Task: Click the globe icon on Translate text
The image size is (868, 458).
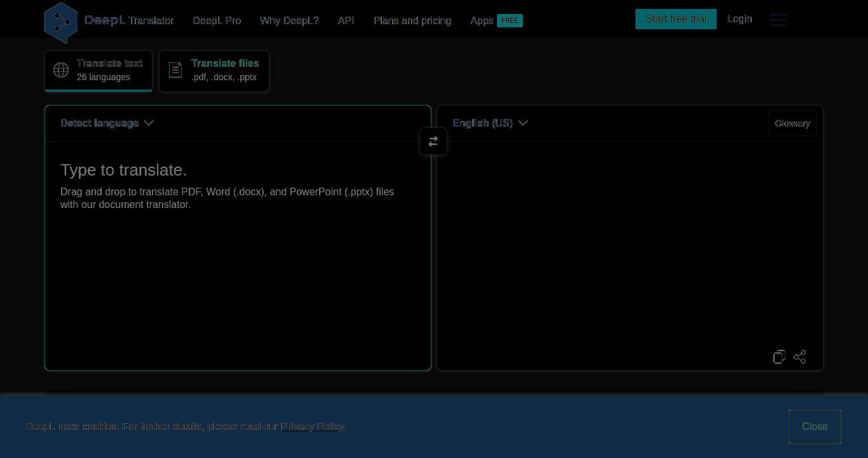Action: coord(61,70)
